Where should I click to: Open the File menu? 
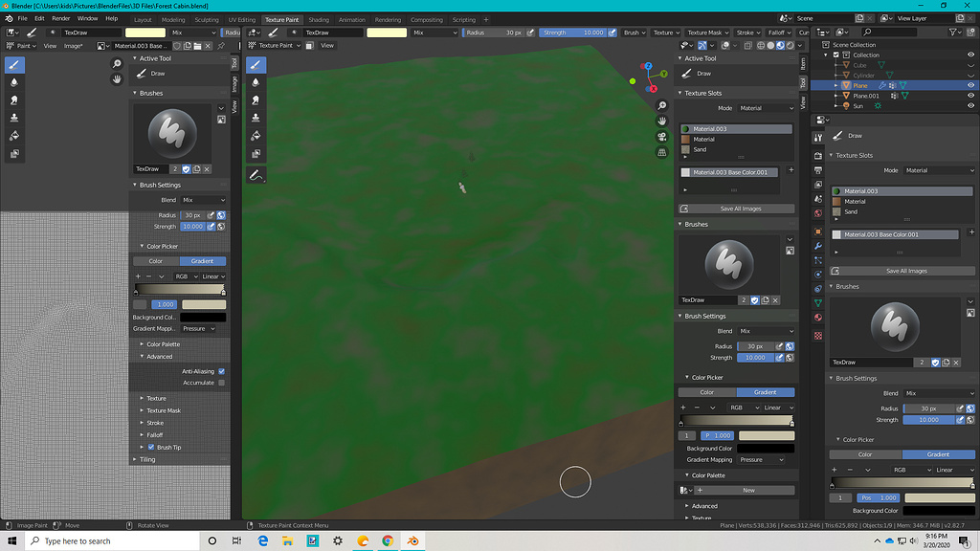[23, 19]
